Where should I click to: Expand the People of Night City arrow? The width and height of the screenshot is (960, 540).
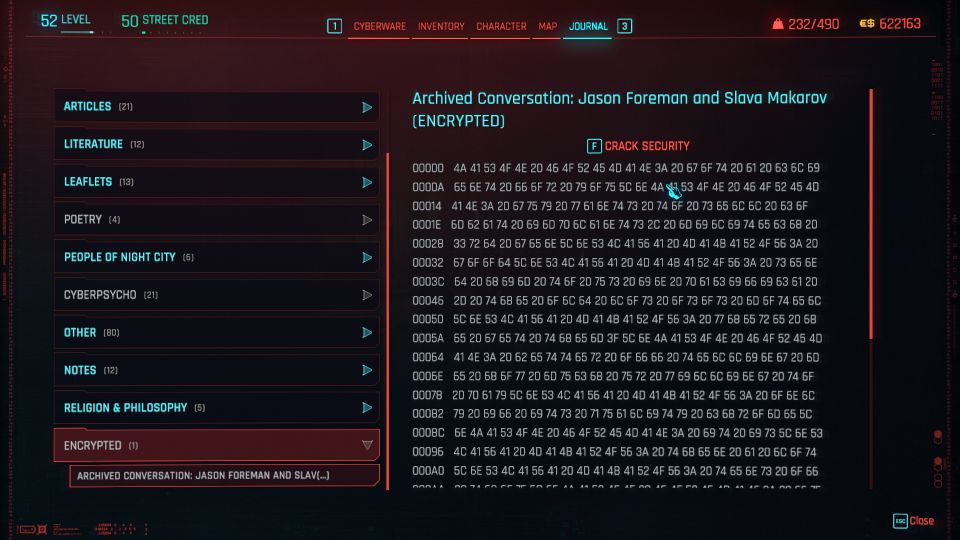coord(367,258)
